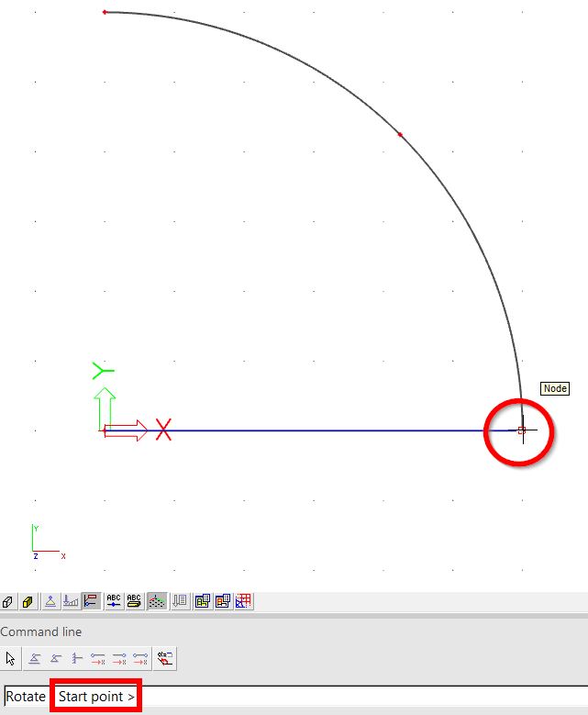Viewport: 588px width, 715px height.
Task: Click the wireframe box view icon
Action: point(8,602)
